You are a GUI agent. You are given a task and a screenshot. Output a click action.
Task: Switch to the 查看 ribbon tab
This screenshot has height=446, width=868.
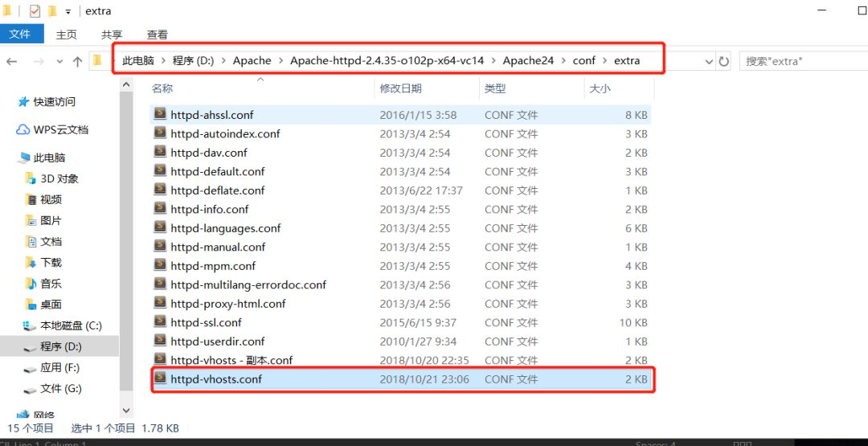pos(158,35)
